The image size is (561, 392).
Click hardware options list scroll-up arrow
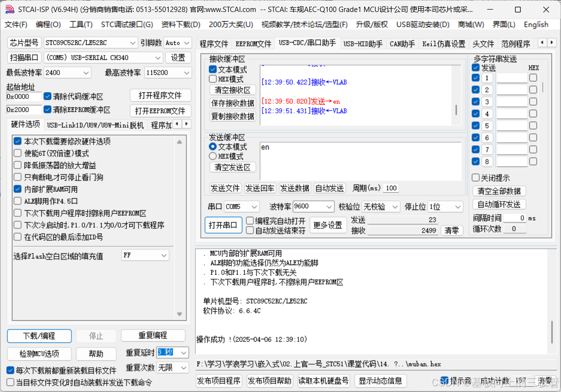(x=179, y=142)
